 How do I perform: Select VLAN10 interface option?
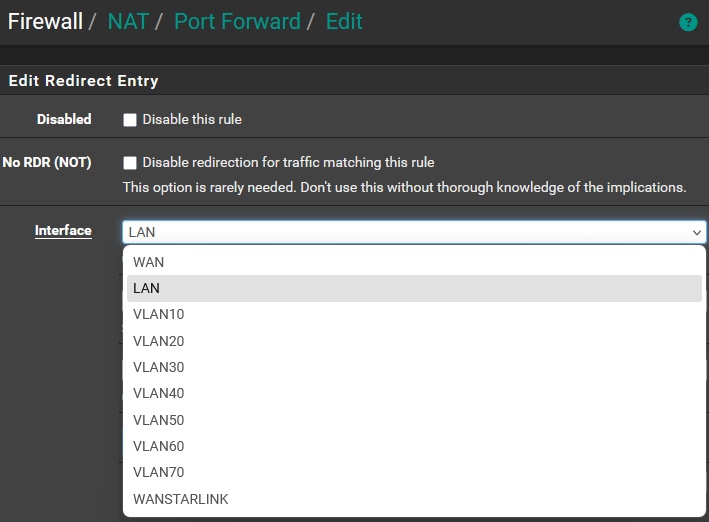(158, 314)
